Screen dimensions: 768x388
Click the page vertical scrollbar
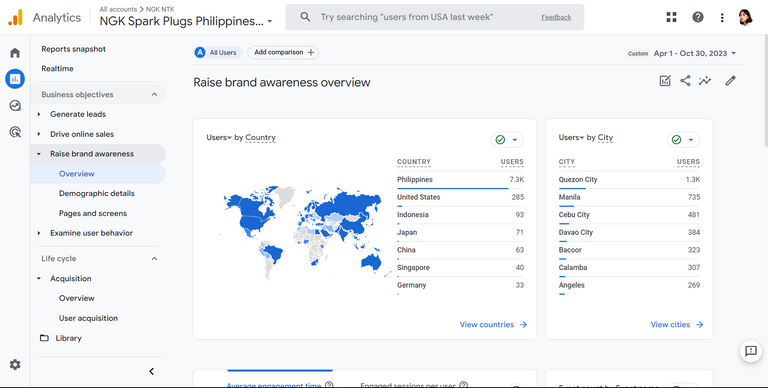coord(765,91)
